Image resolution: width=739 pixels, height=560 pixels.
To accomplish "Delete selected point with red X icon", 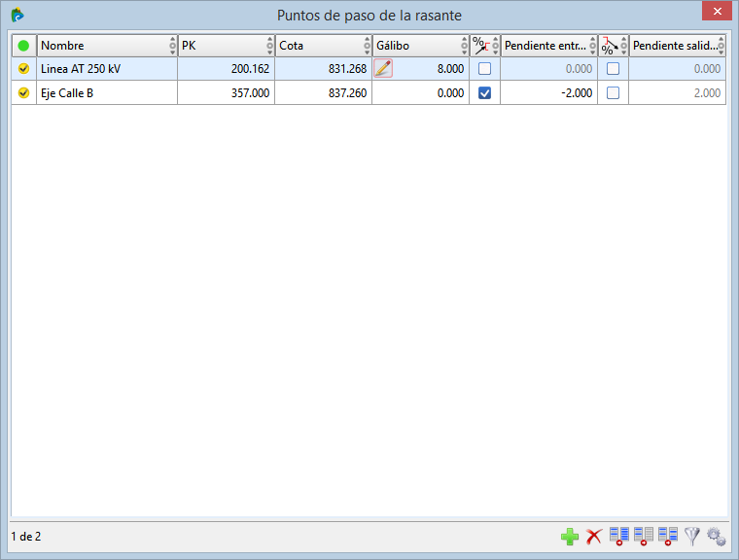I will coord(594,537).
